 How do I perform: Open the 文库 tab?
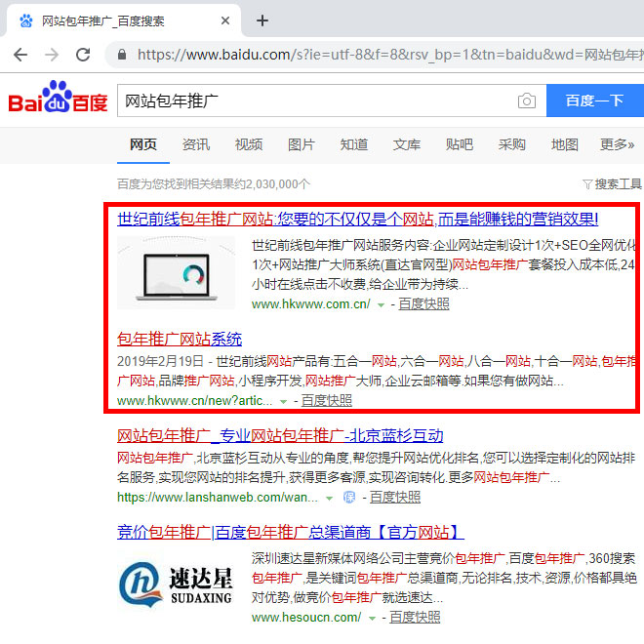pos(407,144)
